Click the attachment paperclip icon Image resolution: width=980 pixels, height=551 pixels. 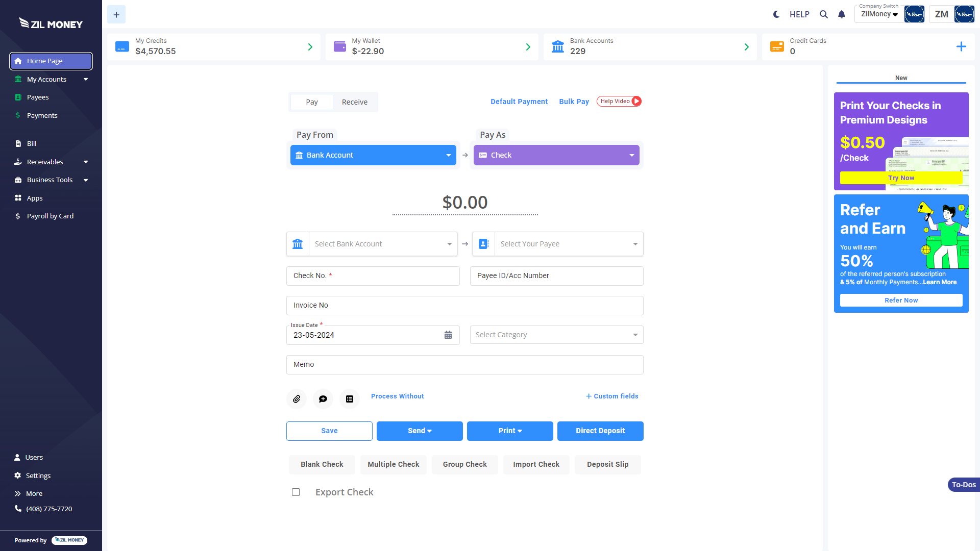pos(297,399)
